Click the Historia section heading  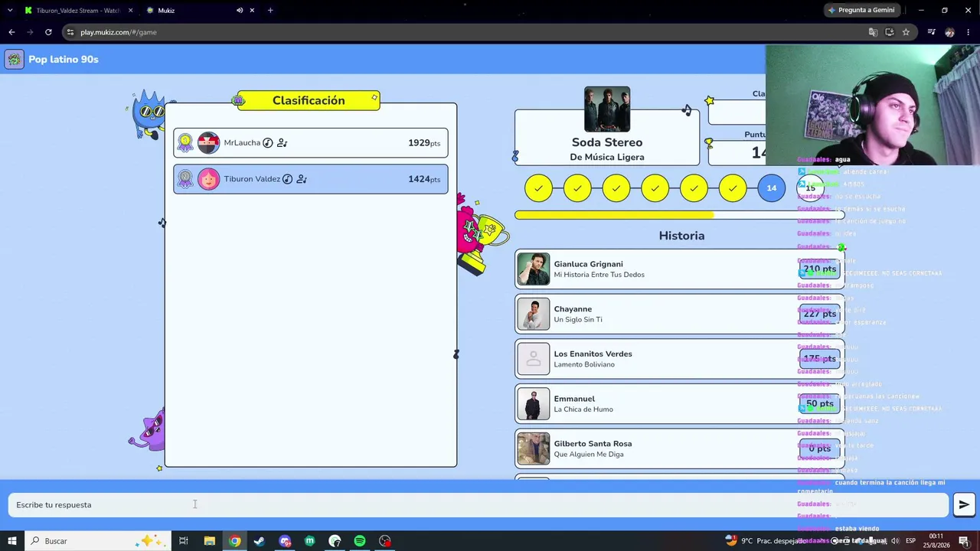[681, 236]
